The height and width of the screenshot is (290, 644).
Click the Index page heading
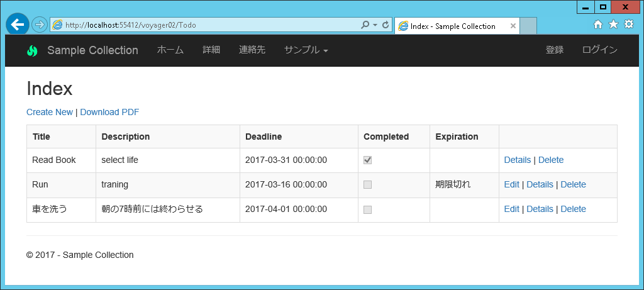point(49,89)
